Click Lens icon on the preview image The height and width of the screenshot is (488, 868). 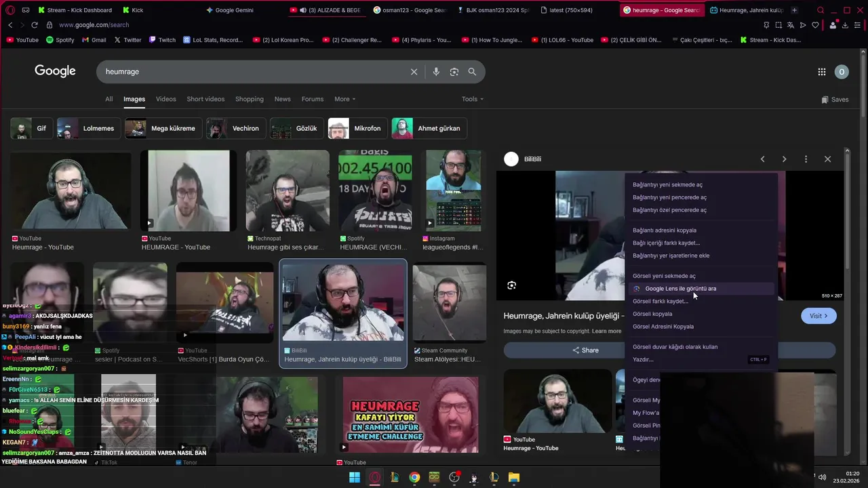[x=512, y=285]
